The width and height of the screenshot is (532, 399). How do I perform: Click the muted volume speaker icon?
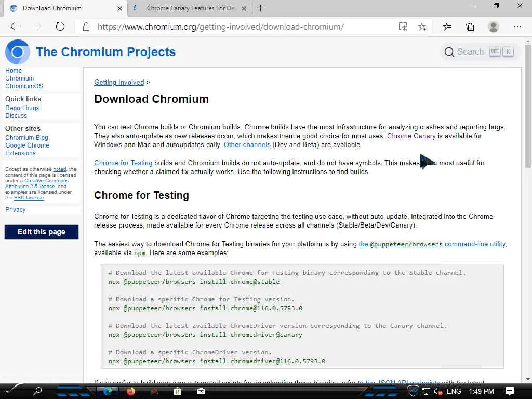click(438, 391)
